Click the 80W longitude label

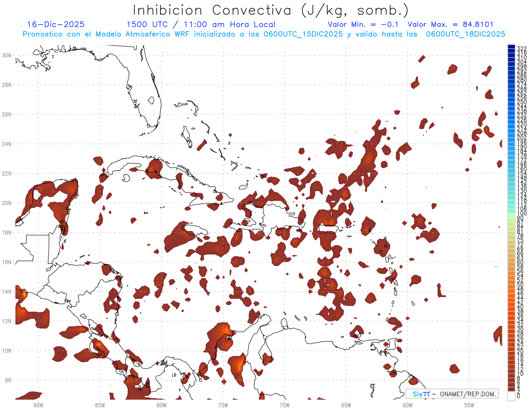[x=161, y=405]
